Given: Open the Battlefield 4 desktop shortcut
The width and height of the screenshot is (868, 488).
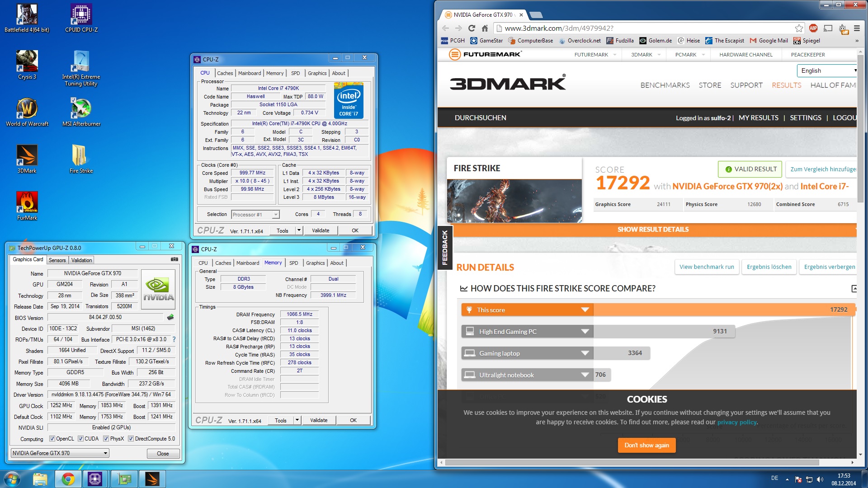Looking at the screenshot, I should (27, 18).
